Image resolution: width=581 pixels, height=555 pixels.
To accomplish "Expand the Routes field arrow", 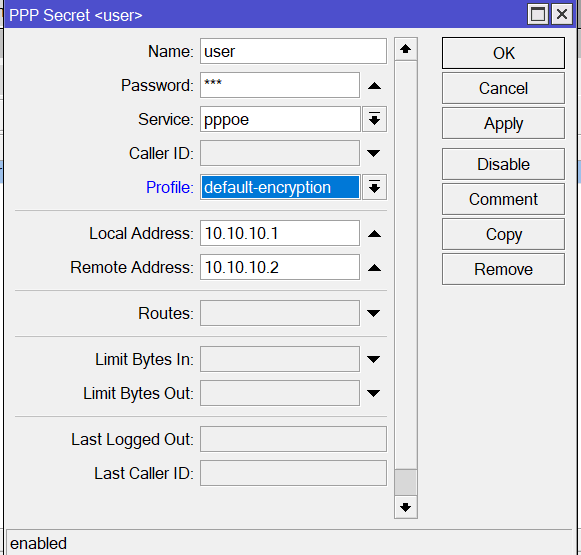I will 374,313.
